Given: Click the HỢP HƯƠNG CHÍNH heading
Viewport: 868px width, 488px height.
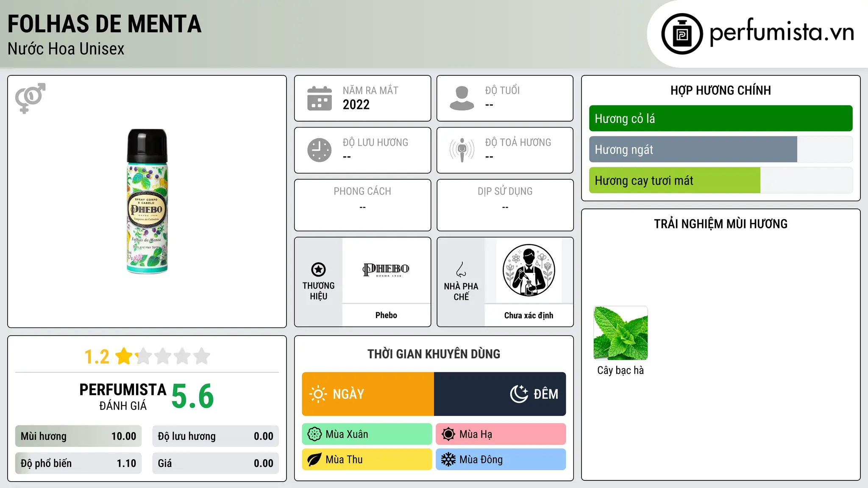Looking at the screenshot, I should click(x=721, y=90).
